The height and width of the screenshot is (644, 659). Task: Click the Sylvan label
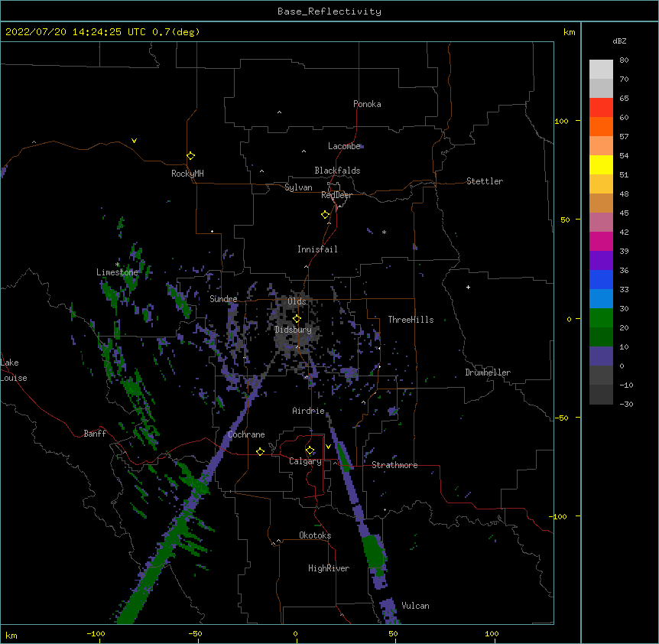(x=298, y=187)
